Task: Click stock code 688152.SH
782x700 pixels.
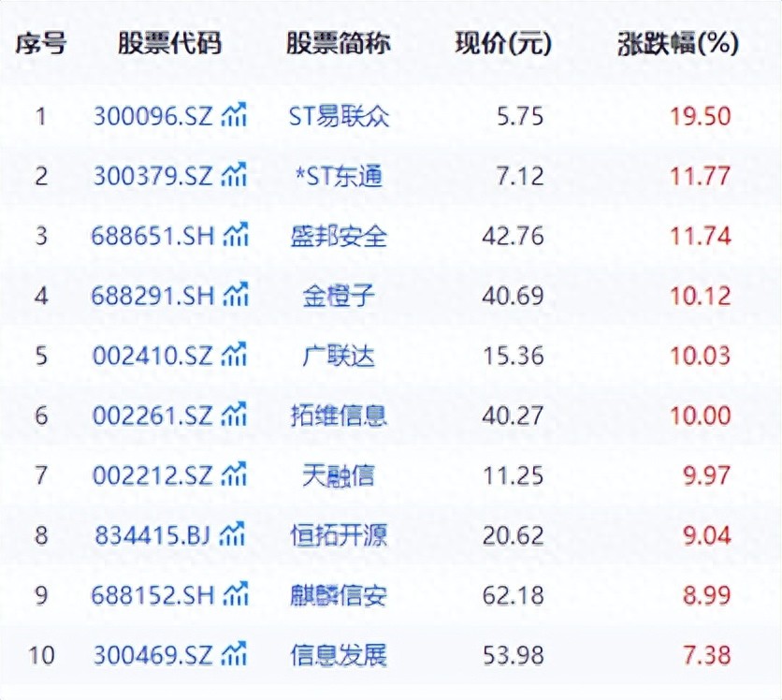Action: pyautogui.click(x=153, y=594)
